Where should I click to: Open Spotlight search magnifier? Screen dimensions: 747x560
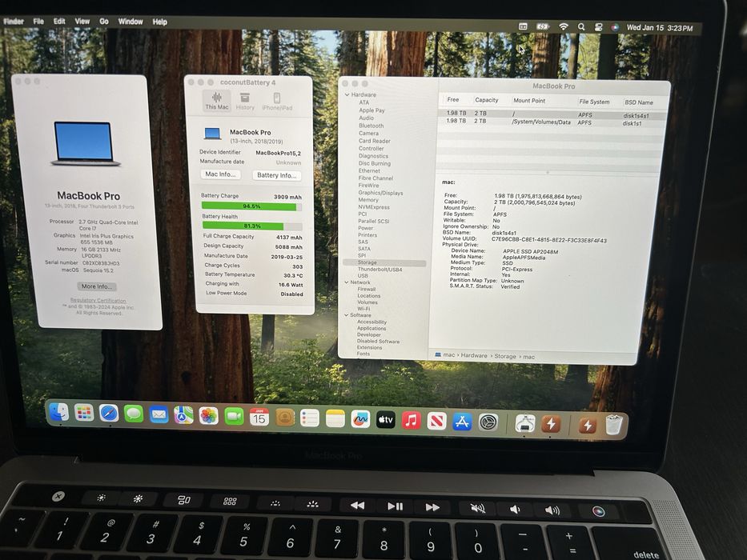pyautogui.click(x=581, y=27)
